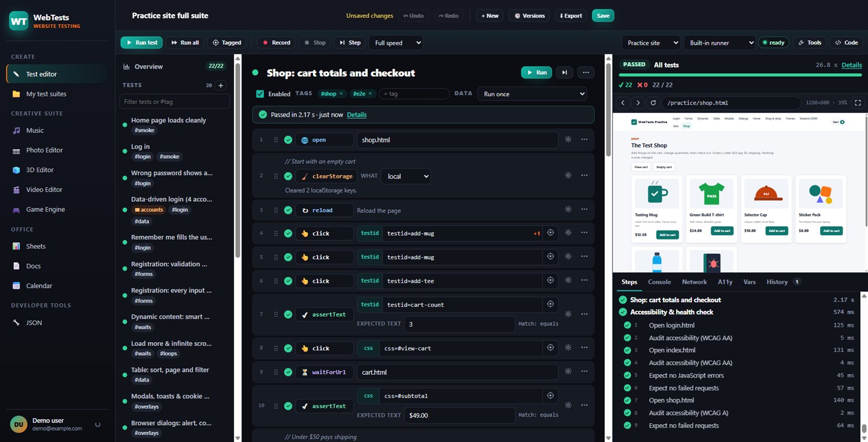Click the preview URL /practice/shop.html field

coord(731,103)
